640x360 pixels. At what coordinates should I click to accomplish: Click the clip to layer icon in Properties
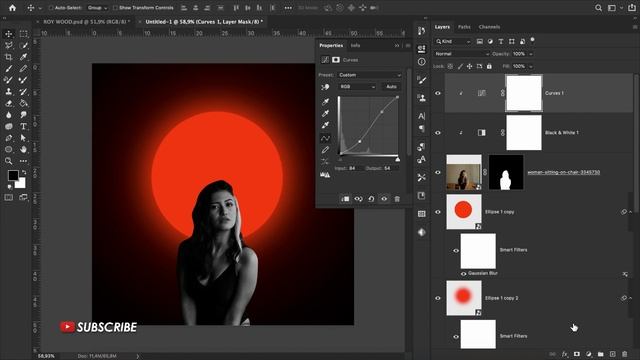click(x=345, y=199)
